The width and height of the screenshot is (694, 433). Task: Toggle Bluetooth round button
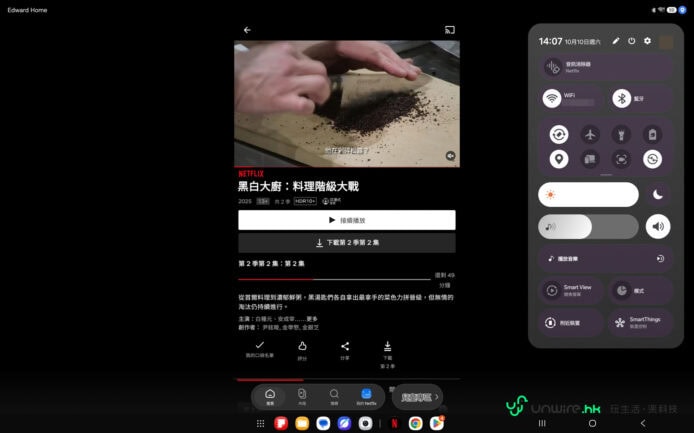pos(621,98)
